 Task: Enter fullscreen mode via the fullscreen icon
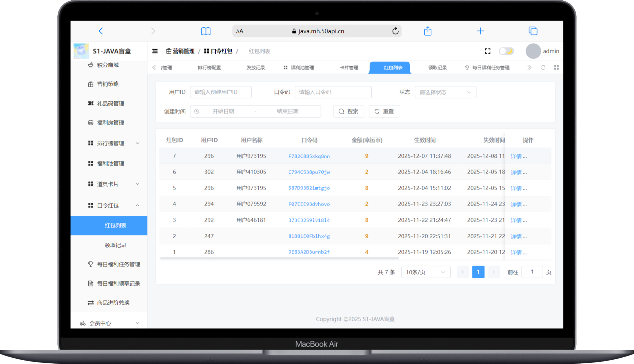point(487,51)
